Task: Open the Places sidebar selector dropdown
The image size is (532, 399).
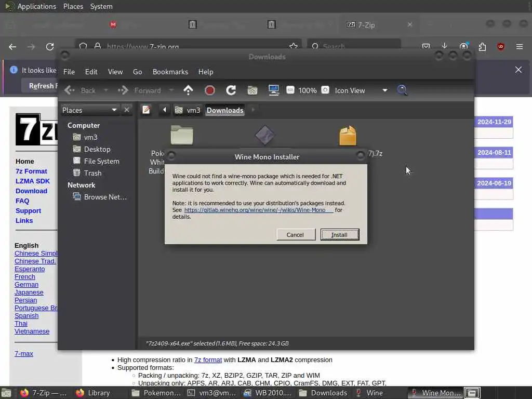Action: click(x=89, y=110)
